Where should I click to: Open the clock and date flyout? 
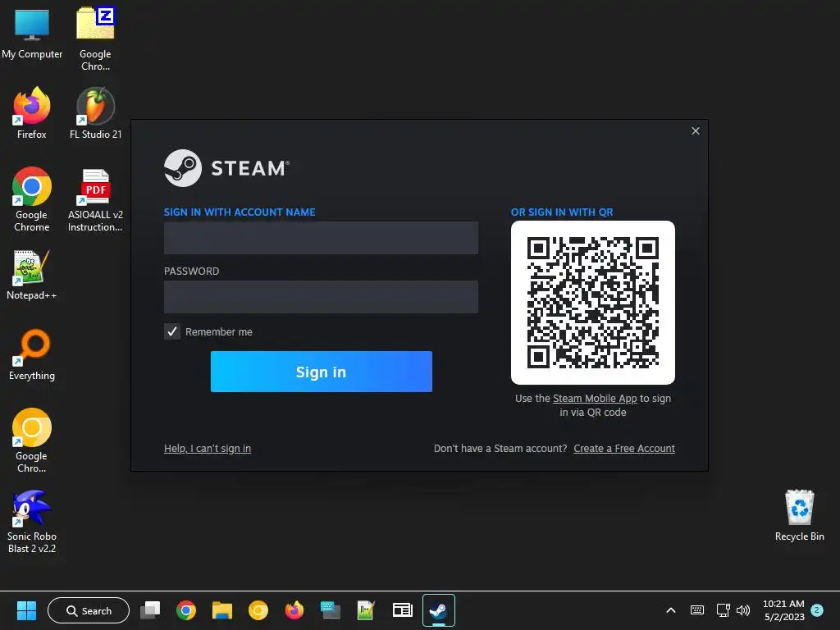pos(783,610)
